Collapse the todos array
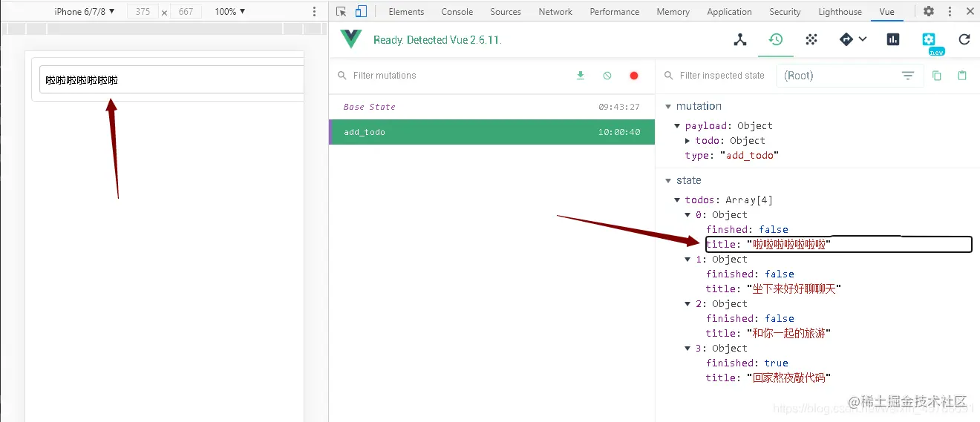The width and height of the screenshot is (980, 422). (678, 200)
